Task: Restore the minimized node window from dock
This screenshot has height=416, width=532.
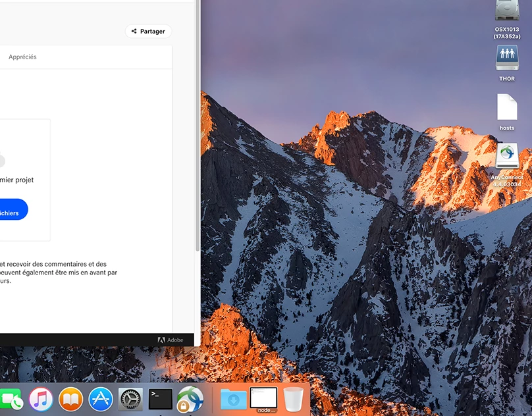Action: click(x=263, y=399)
